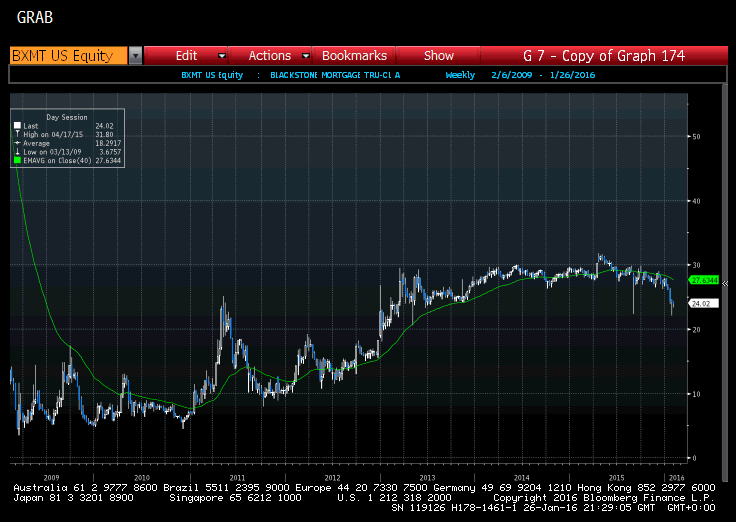Screen dimensions: 736x522
Task: Click the green EMAVG color swatch in legend
Action: click(x=17, y=161)
